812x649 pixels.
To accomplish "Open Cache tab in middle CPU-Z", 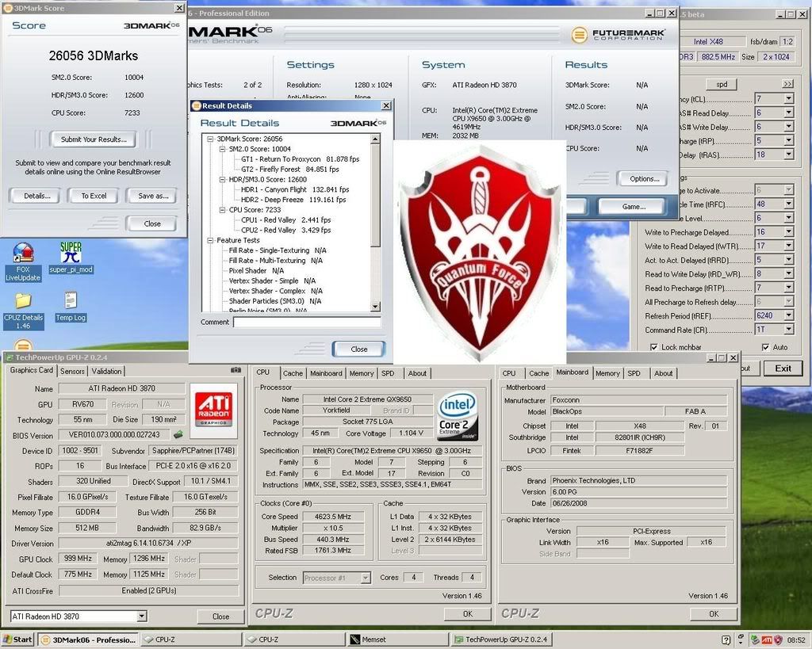I will click(x=293, y=373).
